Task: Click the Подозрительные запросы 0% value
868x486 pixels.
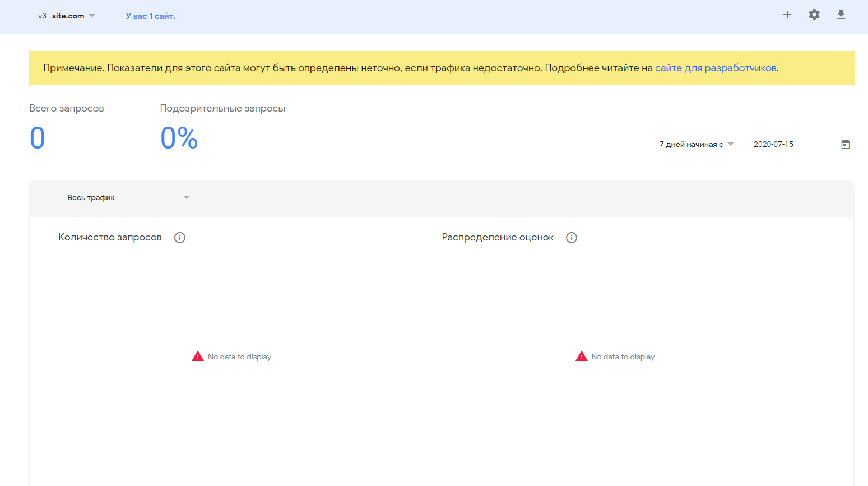Action: click(x=179, y=138)
